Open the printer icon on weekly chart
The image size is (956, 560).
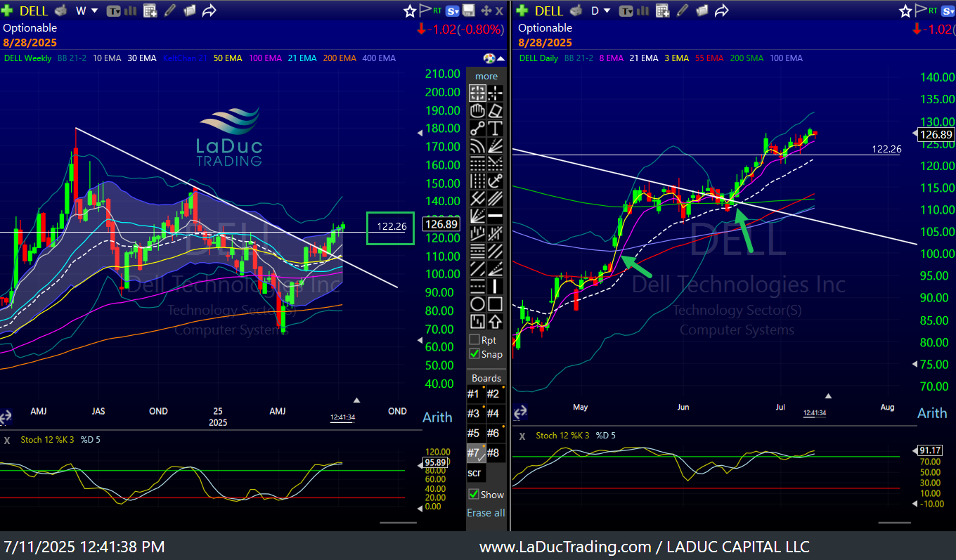tap(61, 11)
